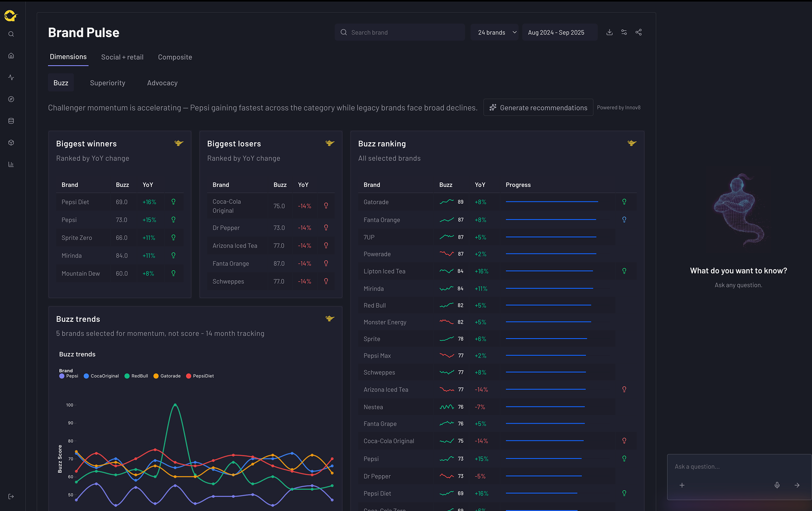
Task: Open the compass explore sidebar icon
Action: point(11,99)
